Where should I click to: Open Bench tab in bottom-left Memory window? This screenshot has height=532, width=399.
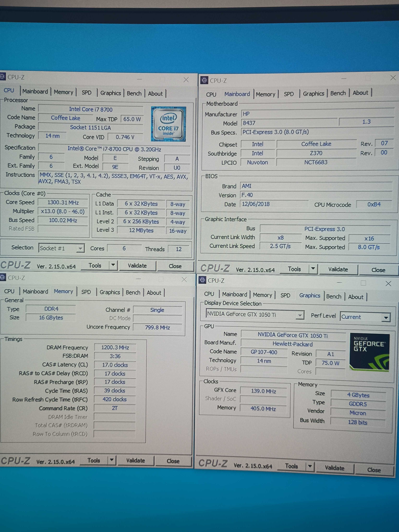[x=133, y=292]
